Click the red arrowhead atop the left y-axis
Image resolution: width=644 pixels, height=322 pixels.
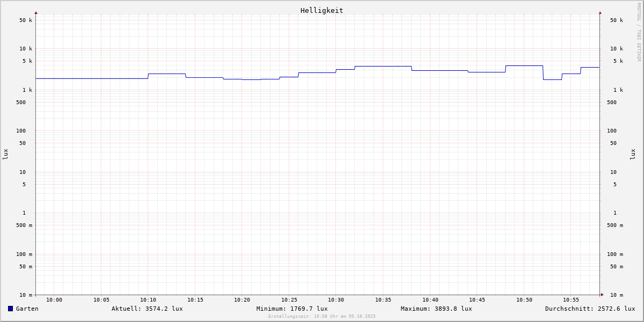(x=36, y=12)
